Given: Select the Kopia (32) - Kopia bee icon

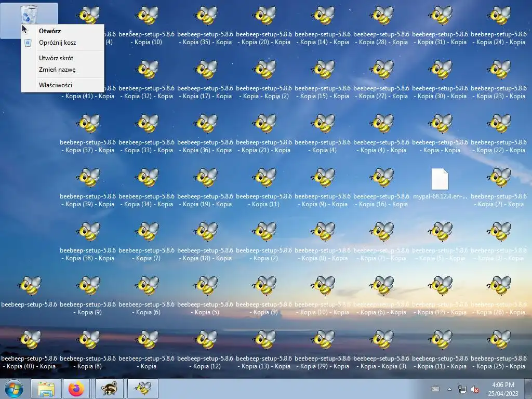Looking at the screenshot, I should click(x=147, y=69).
